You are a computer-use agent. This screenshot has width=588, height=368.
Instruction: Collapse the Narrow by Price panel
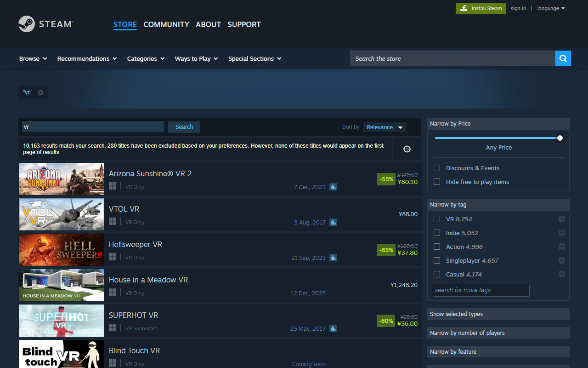[x=498, y=123]
